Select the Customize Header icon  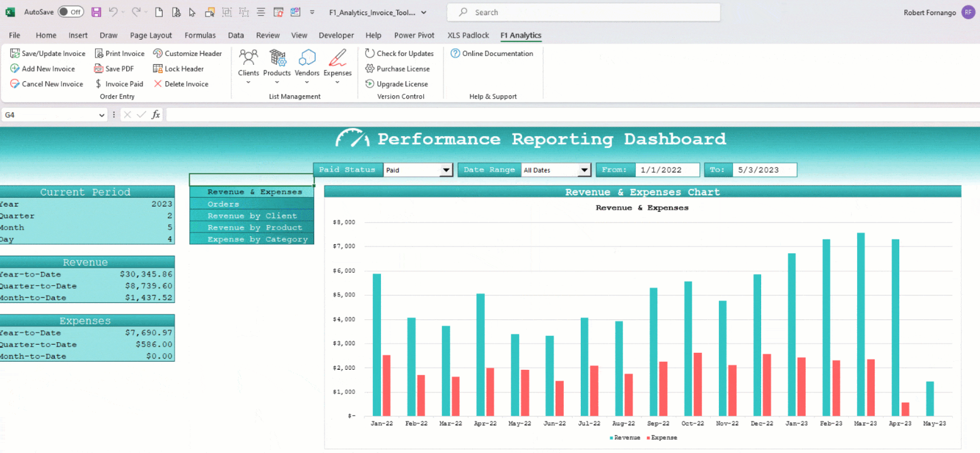pos(187,53)
